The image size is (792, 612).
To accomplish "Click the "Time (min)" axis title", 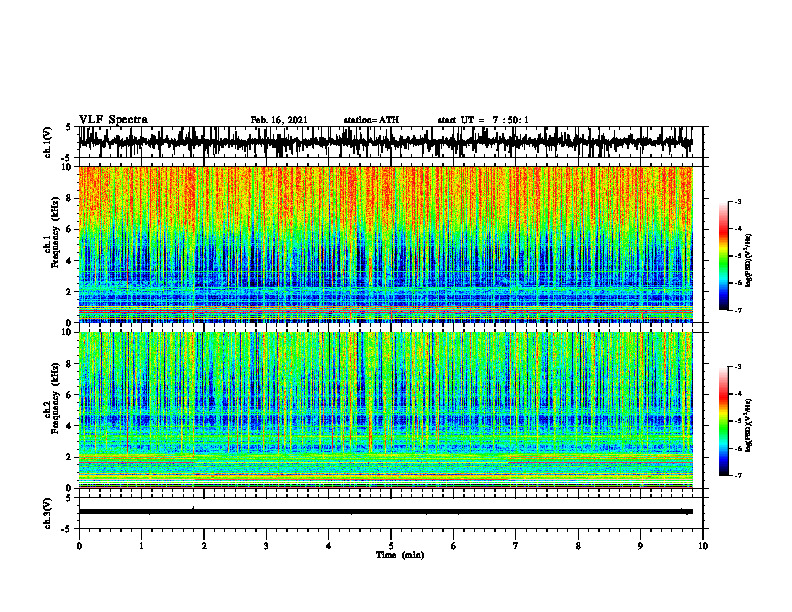I will (400, 555).
